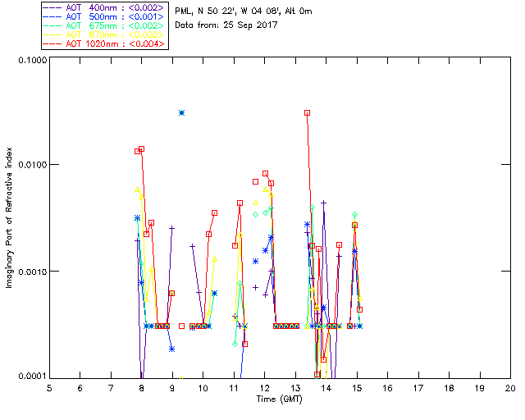Viewport: 525px width, 420px height.
Task: Select the 12 tick on time axis
Action: pyautogui.click(x=264, y=388)
